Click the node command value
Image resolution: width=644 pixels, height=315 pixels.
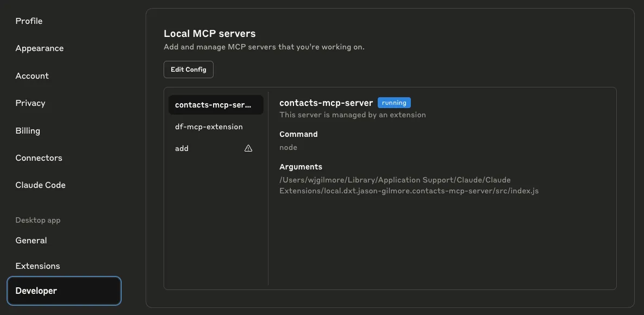point(289,147)
